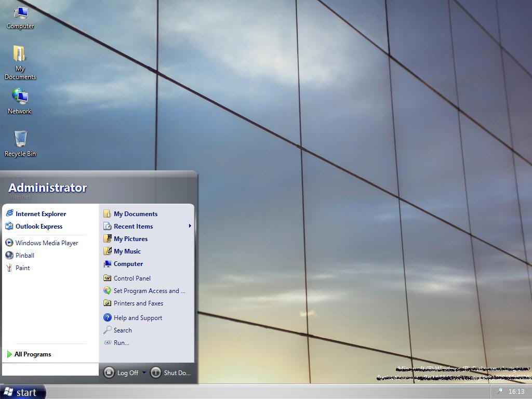Click the Paint brush cup icon

tap(9, 268)
